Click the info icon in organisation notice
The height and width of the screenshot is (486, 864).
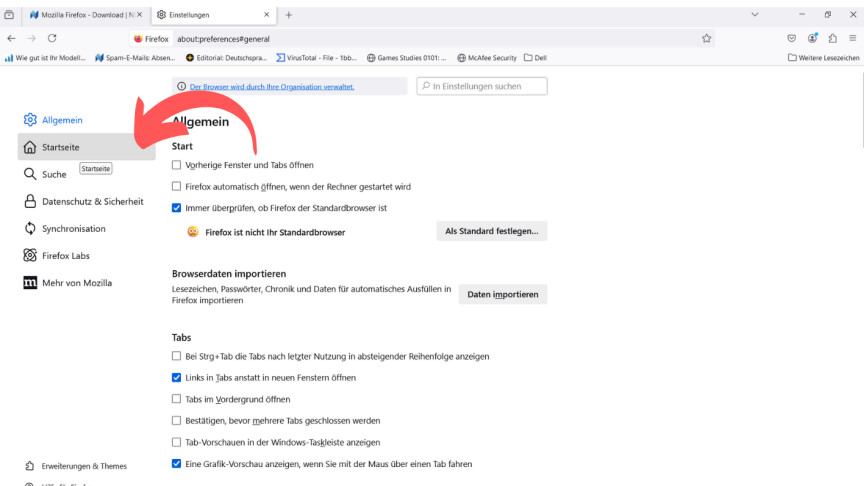tap(181, 87)
